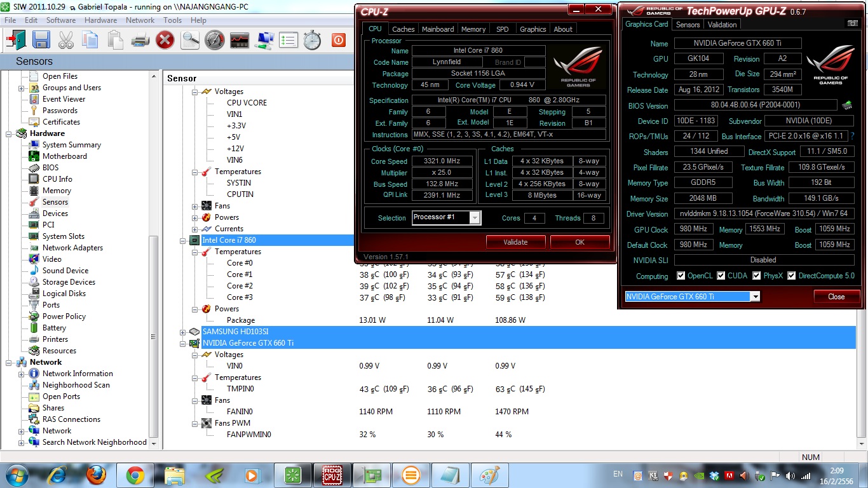Image resolution: width=868 pixels, height=488 pixels.
Task: Switch to the Caches tab in CPU-Z
Action: [403, 29]
